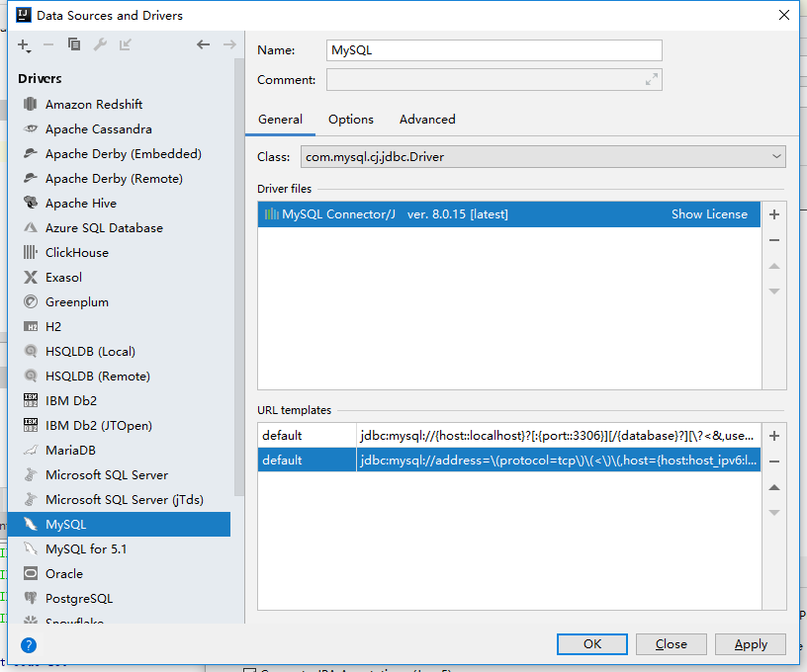This screenshot has width=807, height=672.
Task: Switch to the Advanced tab
Action: coord(427,120)
